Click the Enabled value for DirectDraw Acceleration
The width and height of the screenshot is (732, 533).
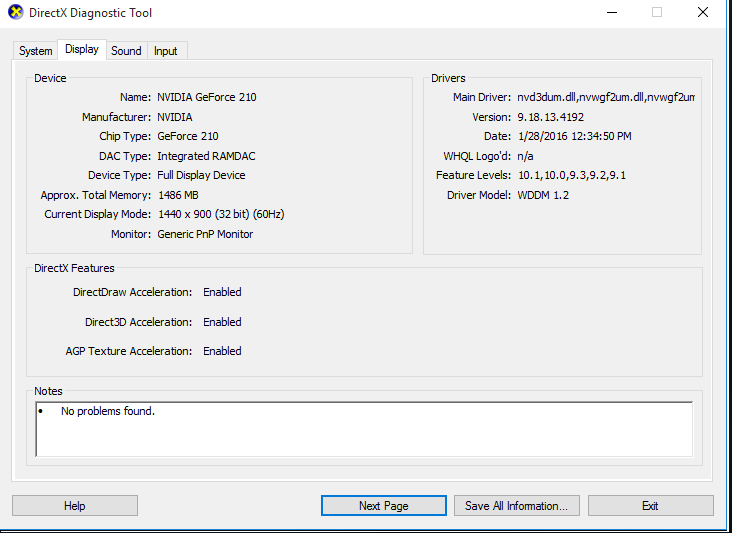pos(222,292)
